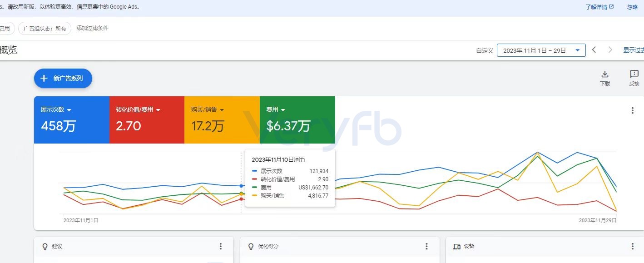The image size is (644, 263).
Task: Create a new campaign with 新广告系列
Action: pos(63,78)
